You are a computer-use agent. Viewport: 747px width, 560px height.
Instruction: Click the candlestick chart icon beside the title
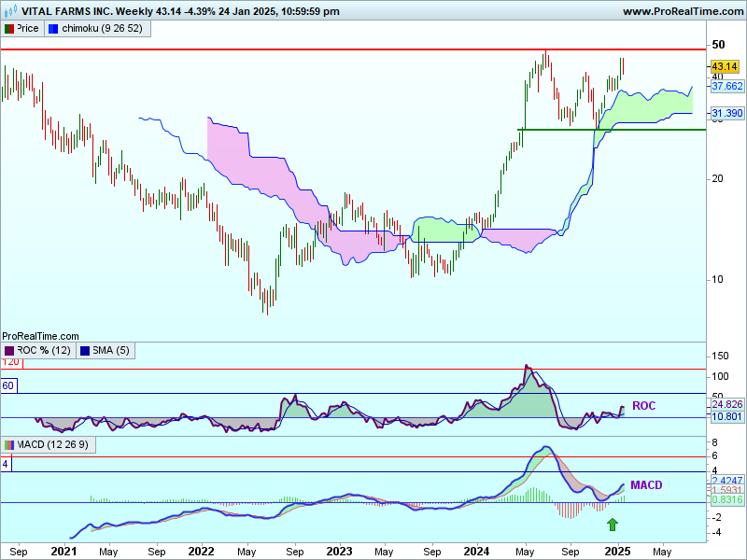(11, 11)
